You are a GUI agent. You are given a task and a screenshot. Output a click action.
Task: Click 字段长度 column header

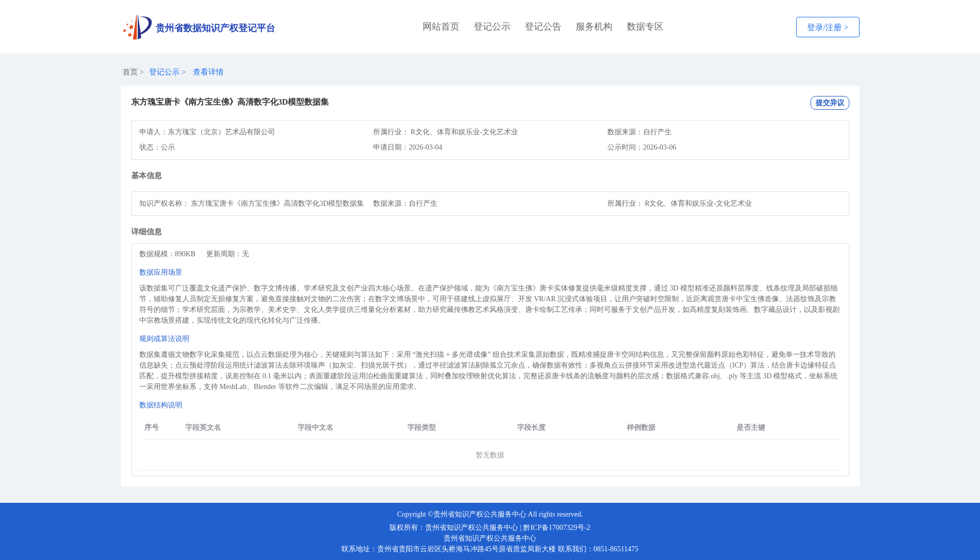coord(531,428)
